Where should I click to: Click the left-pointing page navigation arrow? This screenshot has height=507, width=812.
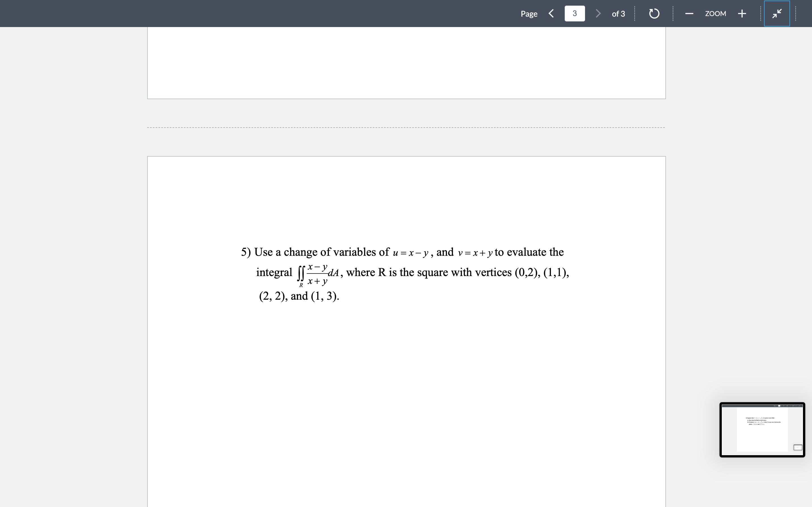click(551, 14)
